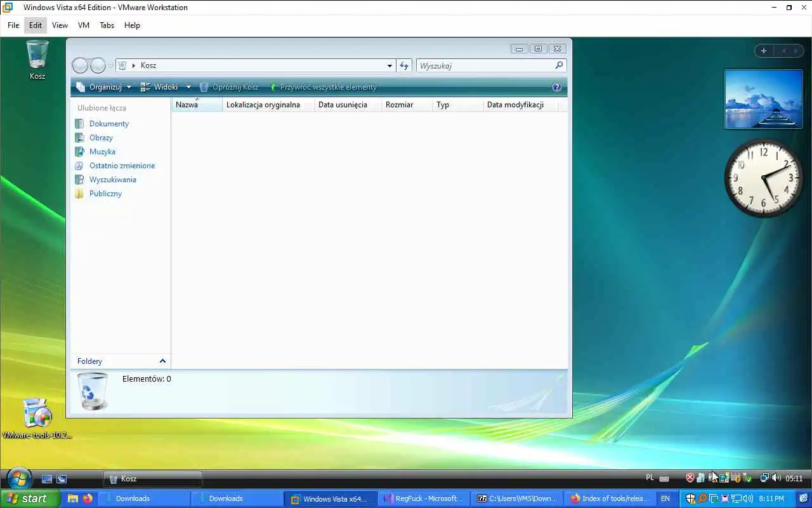Viewport: 812px width, 508px height.
Task: Click the Show Desktop quick launch icon
Action: click(x=47, y=479)
